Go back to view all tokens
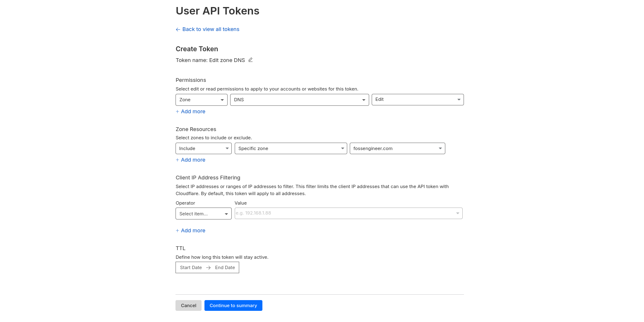Viewport: 644px width, 322px height. [211, 29]
